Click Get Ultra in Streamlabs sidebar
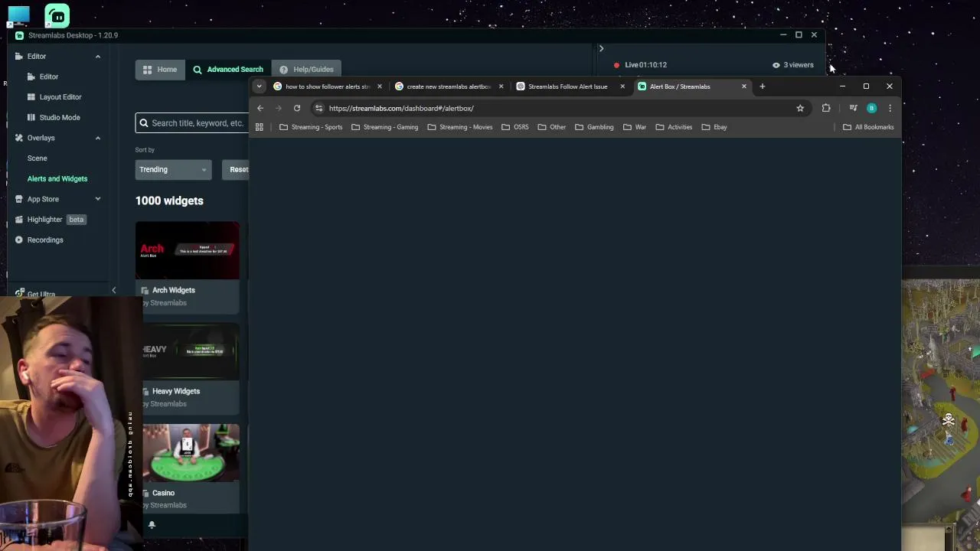 pos(35,294)
